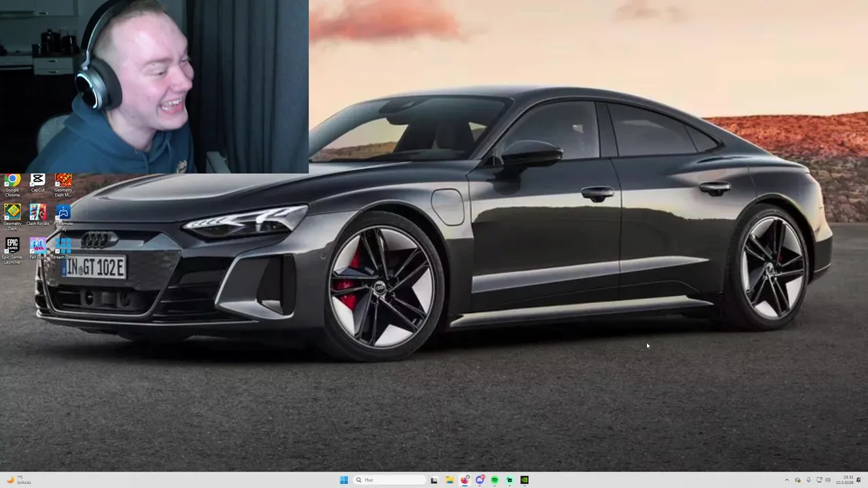Expand the hidden system tray icons chevron
Image resolution: width=868 pixels, height=488 pixels.
[787, 480]
